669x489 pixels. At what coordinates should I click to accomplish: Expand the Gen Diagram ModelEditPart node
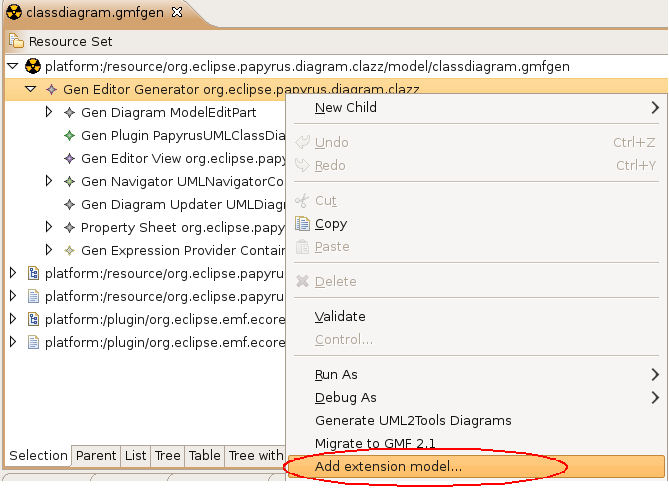coord(49,112)
